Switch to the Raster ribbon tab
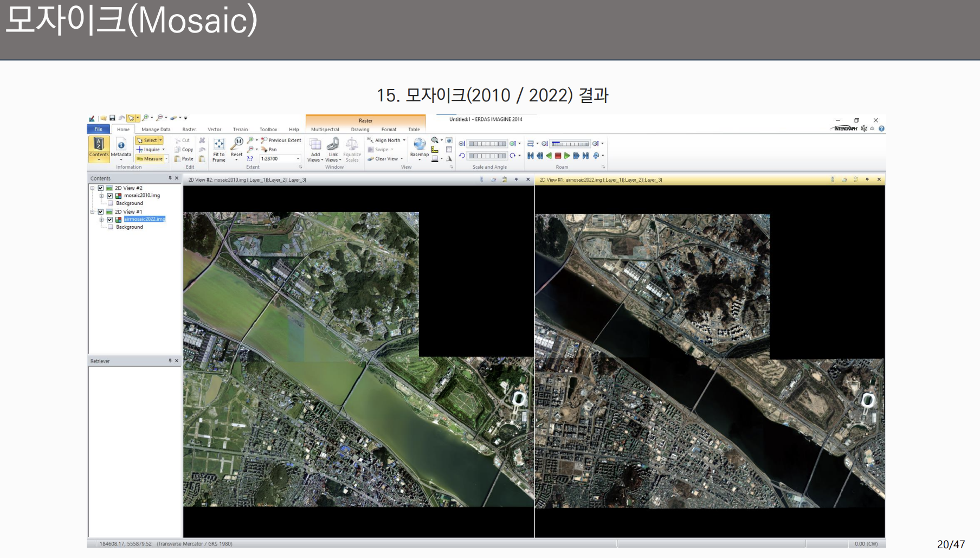 point(189,130)
